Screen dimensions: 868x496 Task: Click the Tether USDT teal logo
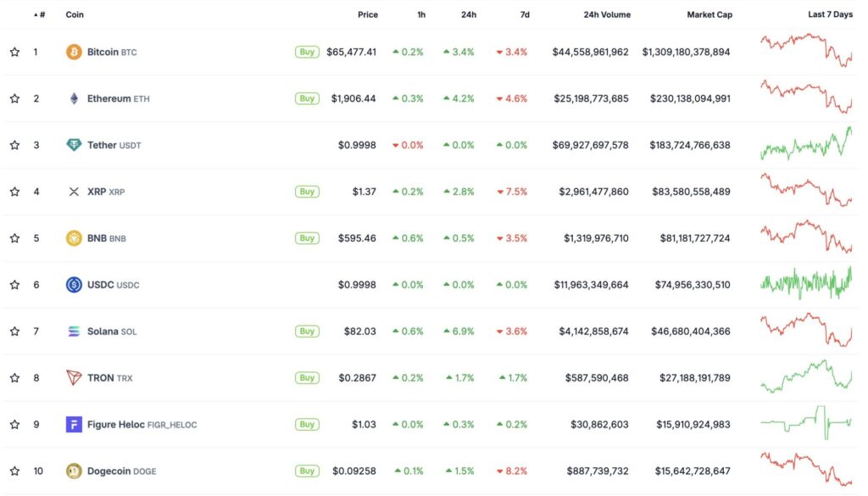tap(75, 144)
